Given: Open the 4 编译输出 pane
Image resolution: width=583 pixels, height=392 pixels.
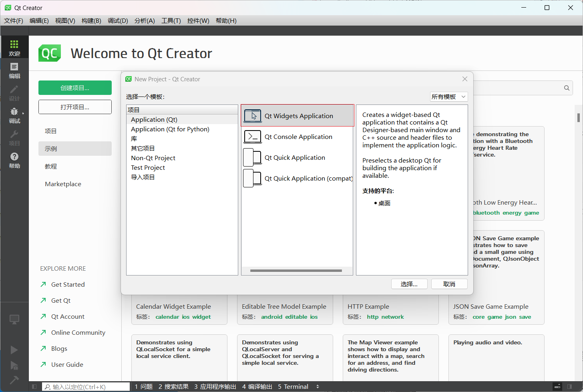Looking at the screenshot, I should pos(257,387).
